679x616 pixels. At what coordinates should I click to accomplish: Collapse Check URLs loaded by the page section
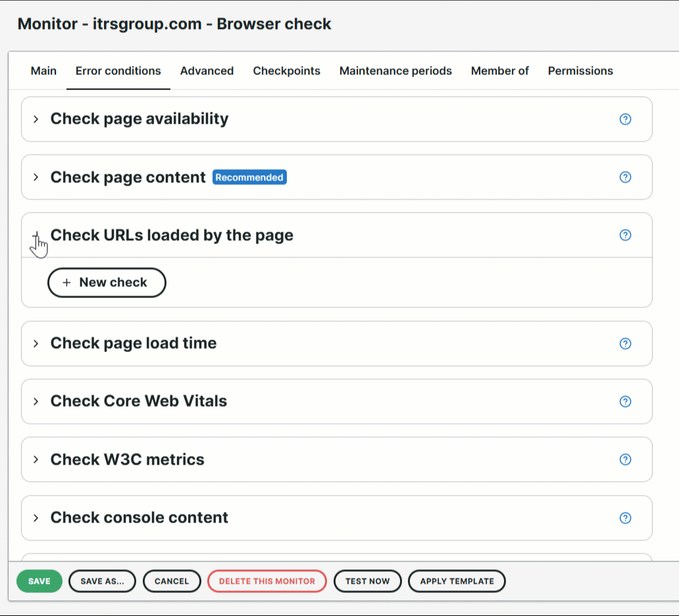[x=36, y=235]
